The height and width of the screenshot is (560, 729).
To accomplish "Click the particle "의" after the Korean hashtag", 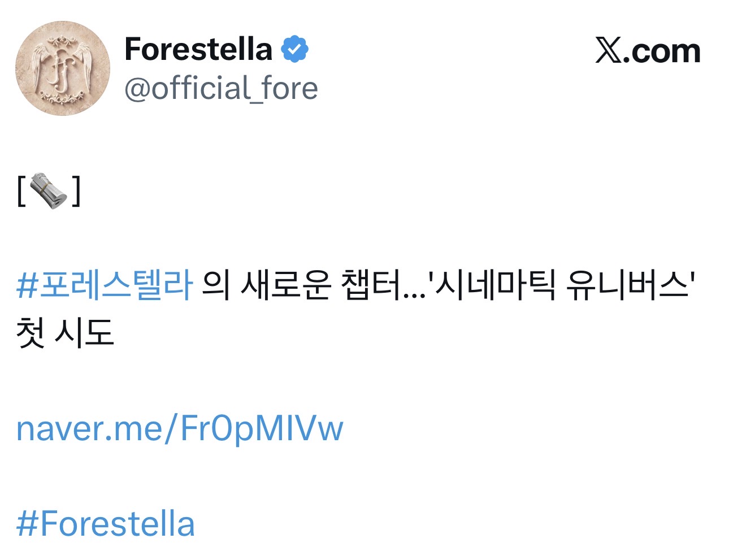I will (x=215, y=284).
